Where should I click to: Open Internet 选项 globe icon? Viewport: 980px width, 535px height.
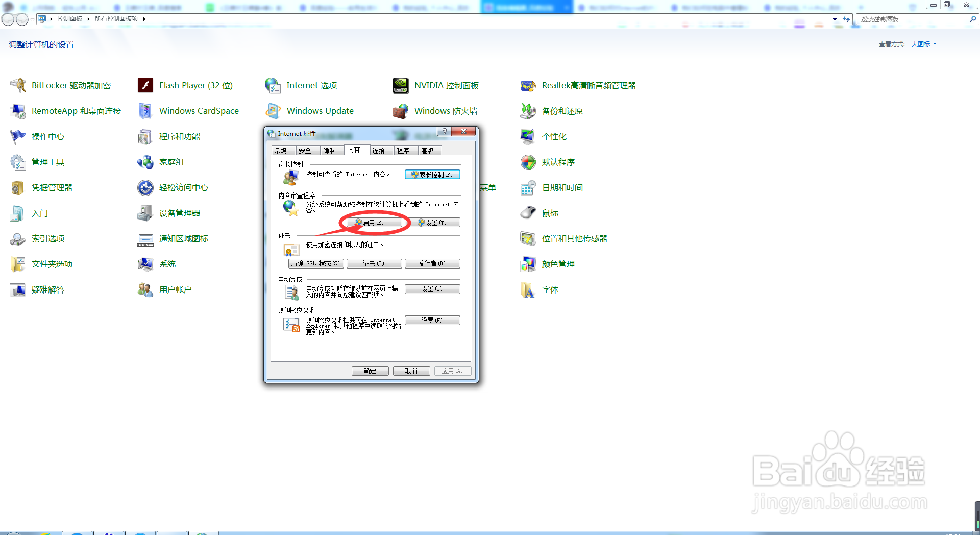[273, 85]
